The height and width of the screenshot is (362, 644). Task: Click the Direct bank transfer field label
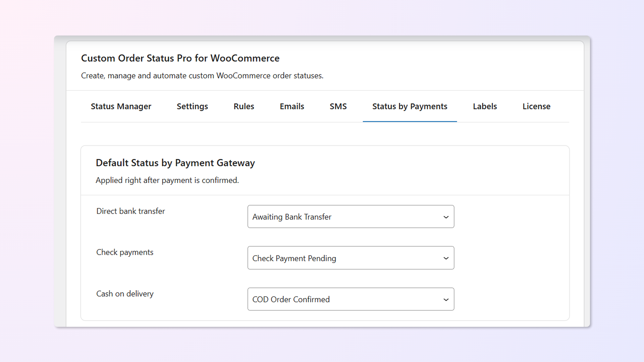pyautogui.click(x=130, y=211)
